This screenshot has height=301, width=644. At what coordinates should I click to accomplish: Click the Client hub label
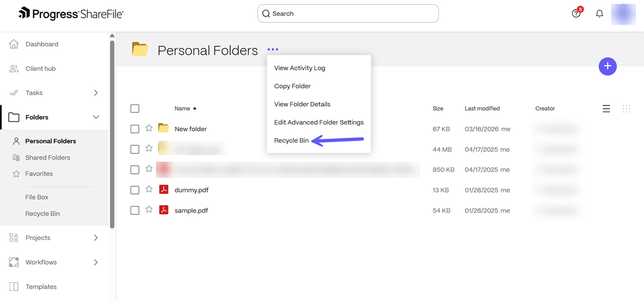[x=40, y=69]
